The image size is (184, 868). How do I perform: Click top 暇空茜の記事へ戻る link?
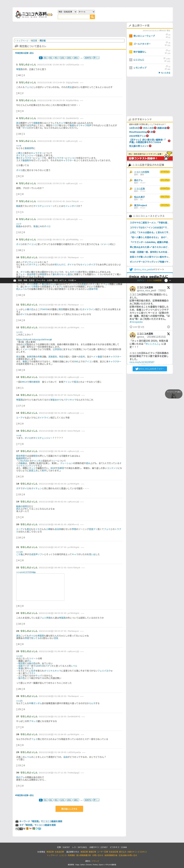pos(24,53)
